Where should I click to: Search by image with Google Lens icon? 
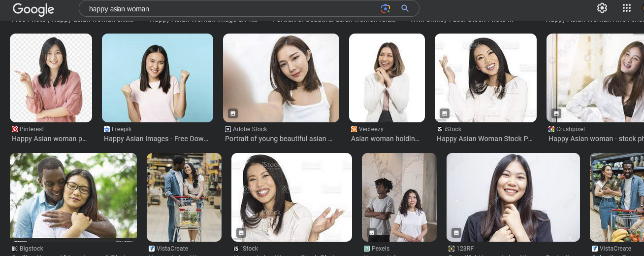click(x=385, y=8)
